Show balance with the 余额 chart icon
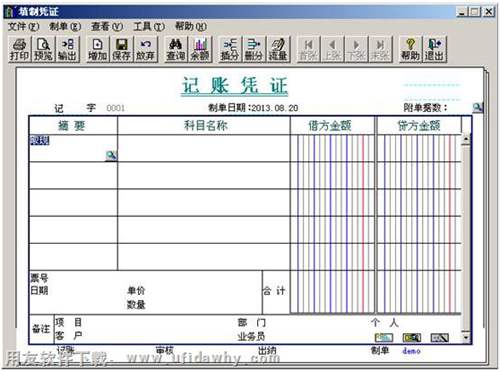The height and width of the screenshot is (371, 500). [x=200, y=49]
